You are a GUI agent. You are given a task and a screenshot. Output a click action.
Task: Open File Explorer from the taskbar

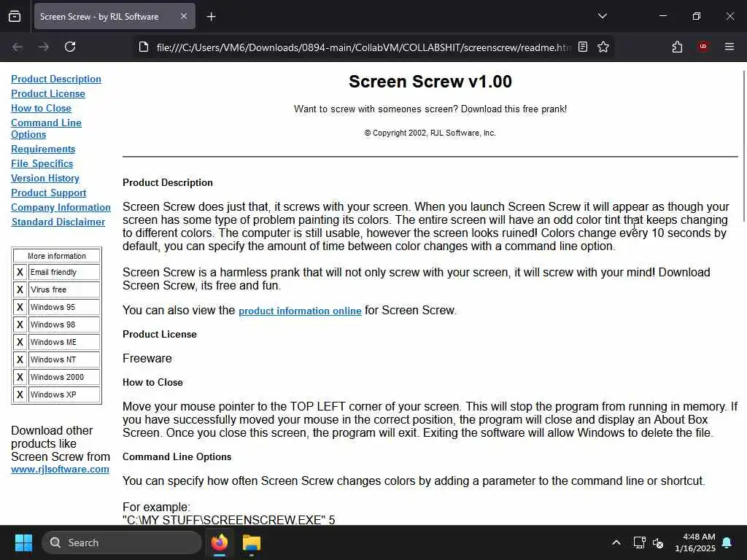(252, 542)
